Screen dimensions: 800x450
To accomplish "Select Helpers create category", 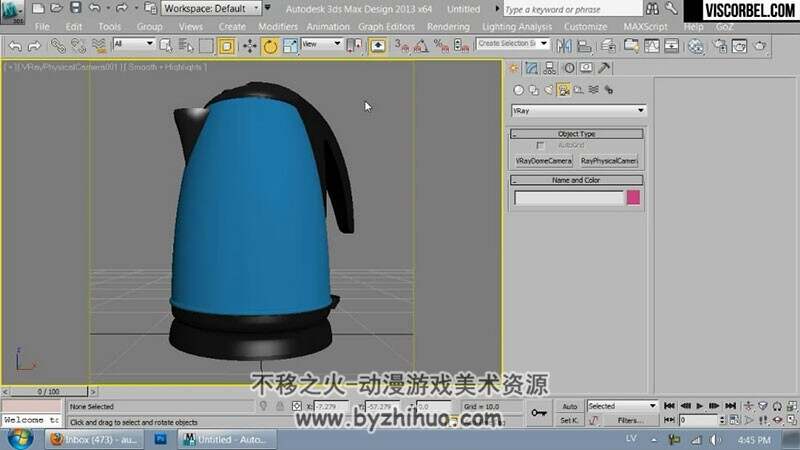I will pos(579,90).
